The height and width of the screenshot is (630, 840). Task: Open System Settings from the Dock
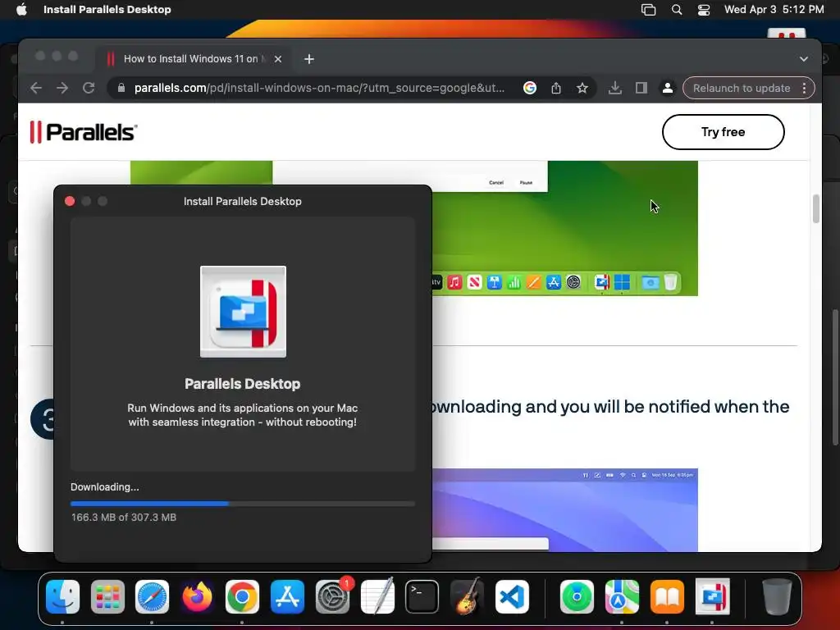pos(332,596)
